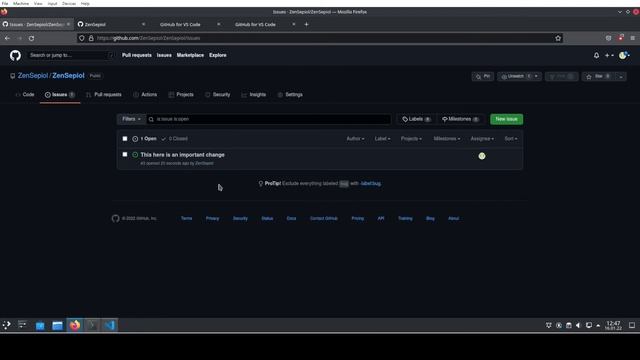640x360 pixels.
Task: Open the terminal from the taskbar
Action: tap(92, 325)
